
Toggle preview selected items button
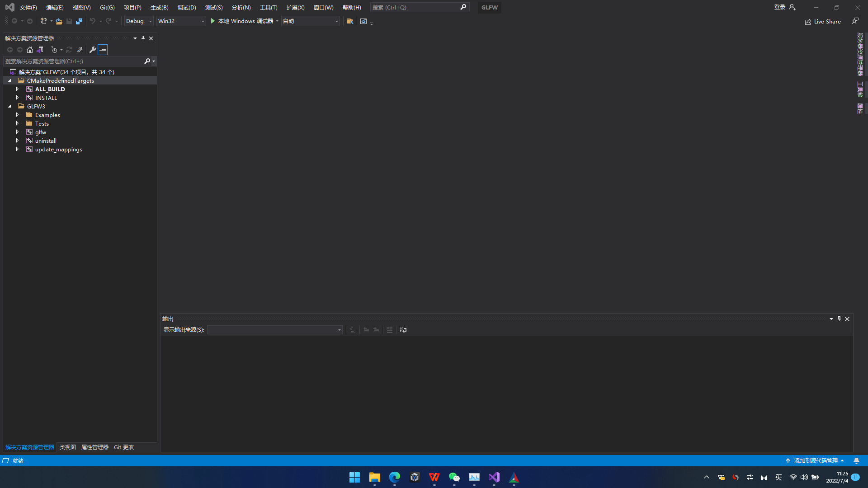tap(103, 50)
